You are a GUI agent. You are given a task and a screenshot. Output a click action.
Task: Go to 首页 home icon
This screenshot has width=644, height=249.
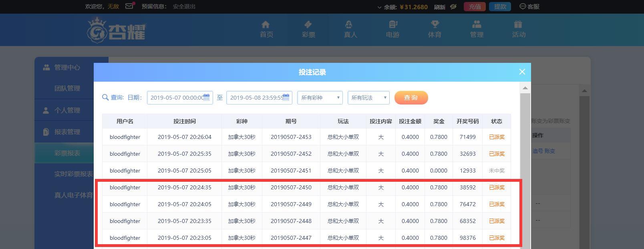click(x=266, y=25)
